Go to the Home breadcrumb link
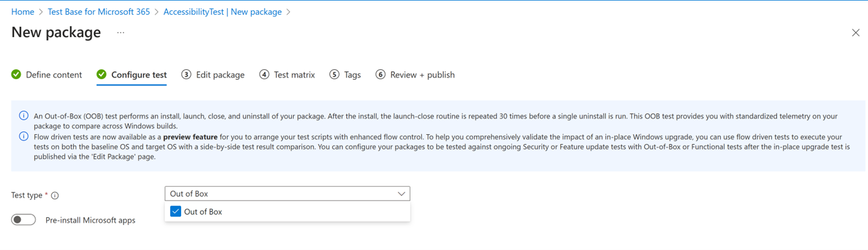 [23, 12]
